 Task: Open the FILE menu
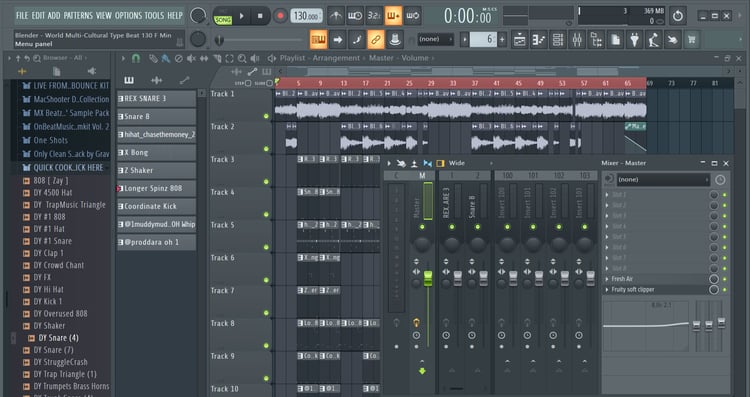point(22,15)
